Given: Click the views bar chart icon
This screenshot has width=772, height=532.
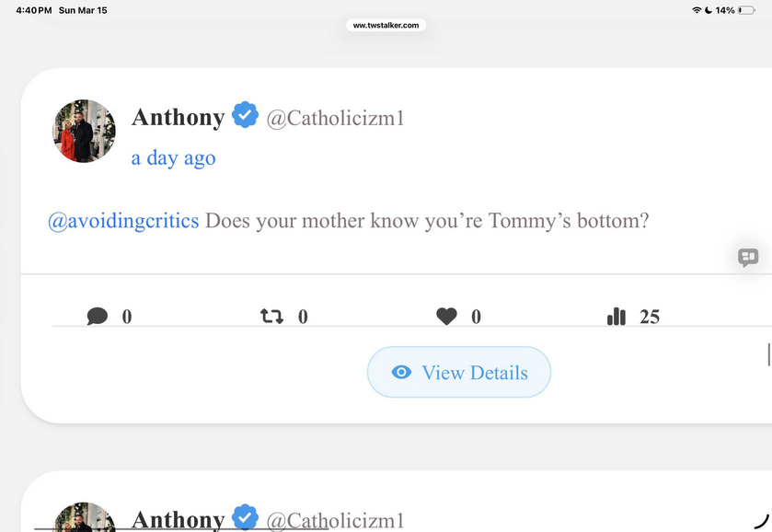Looking at the screenshot, I should [616, 317].
